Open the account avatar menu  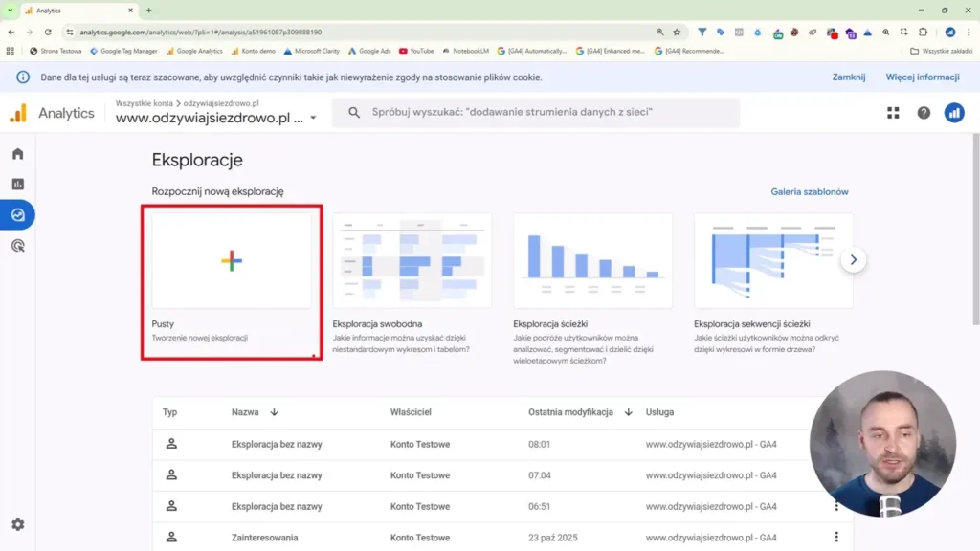954,113
